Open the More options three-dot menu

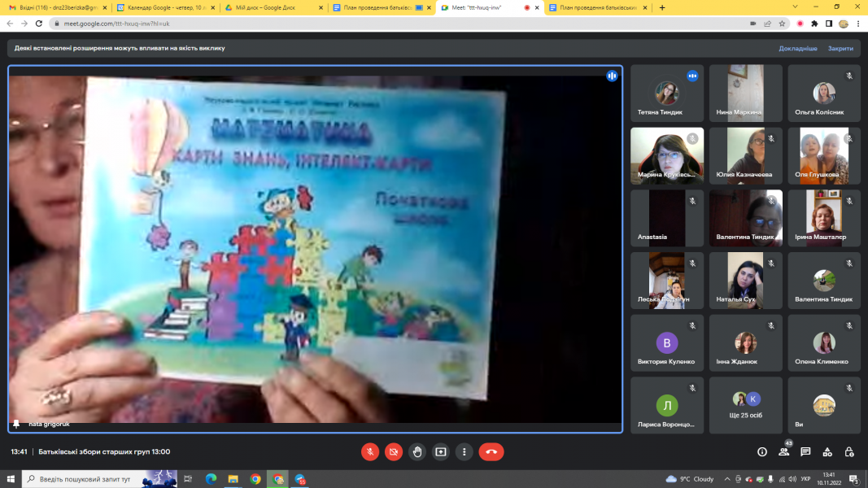click(x=465, y=451)
